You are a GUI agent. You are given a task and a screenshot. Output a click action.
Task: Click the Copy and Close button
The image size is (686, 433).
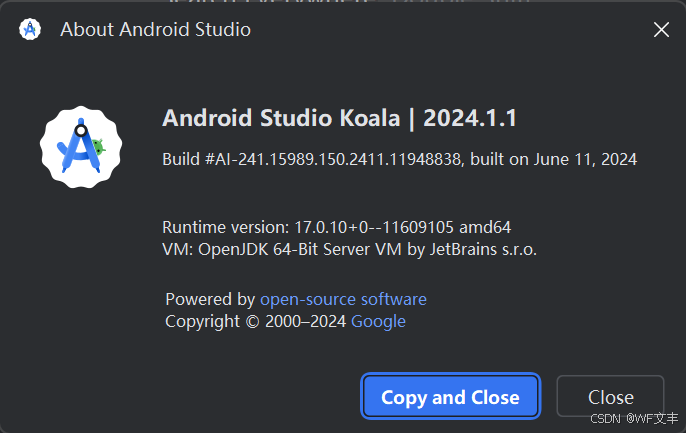[451, 396]
